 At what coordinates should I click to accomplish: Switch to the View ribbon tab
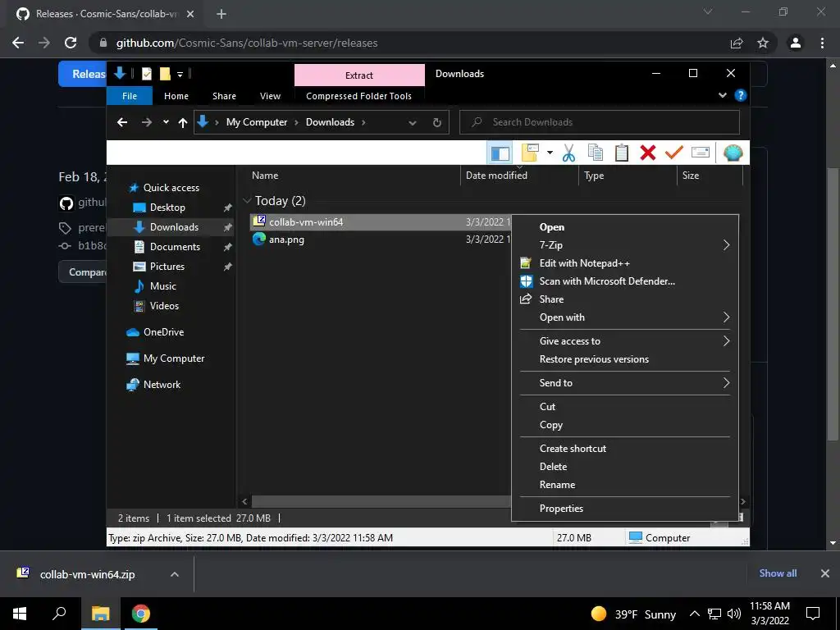[x=270, y=96]
